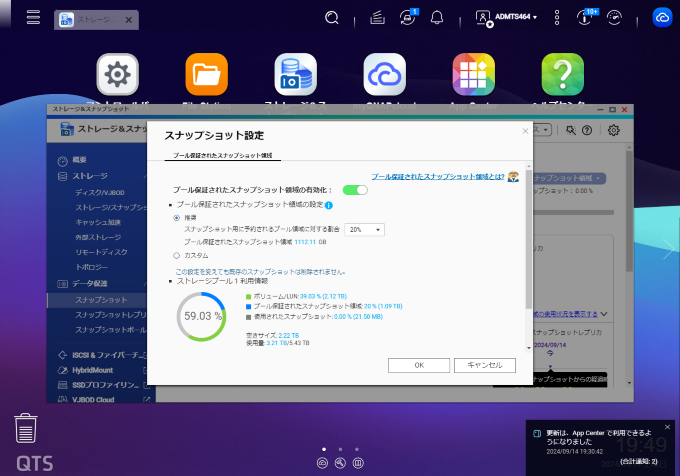Image resolution: width=680 pixels, height=476 pixels.
Task: Click the helper mascot icon beside help link
Action: [513, 176]
